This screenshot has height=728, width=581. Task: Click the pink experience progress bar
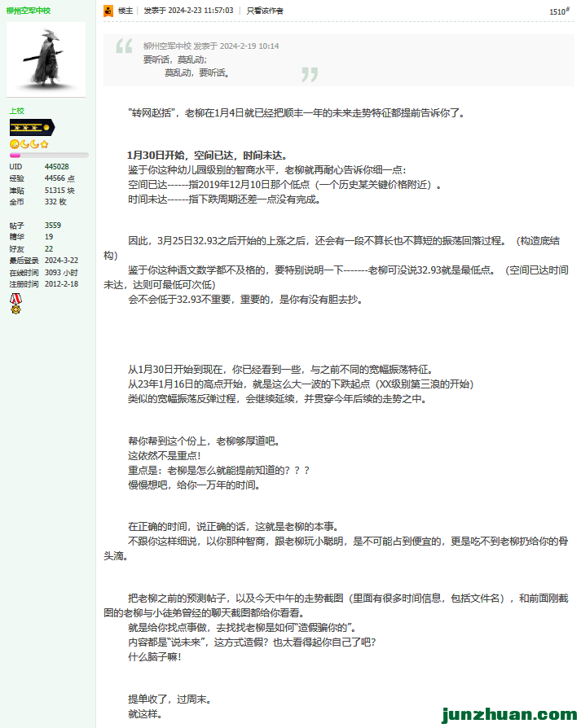pyautogui.click(x=48, y=155)
